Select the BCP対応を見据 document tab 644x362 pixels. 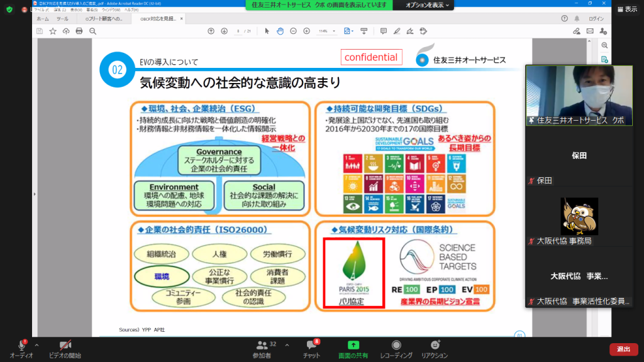pos(158,19)
